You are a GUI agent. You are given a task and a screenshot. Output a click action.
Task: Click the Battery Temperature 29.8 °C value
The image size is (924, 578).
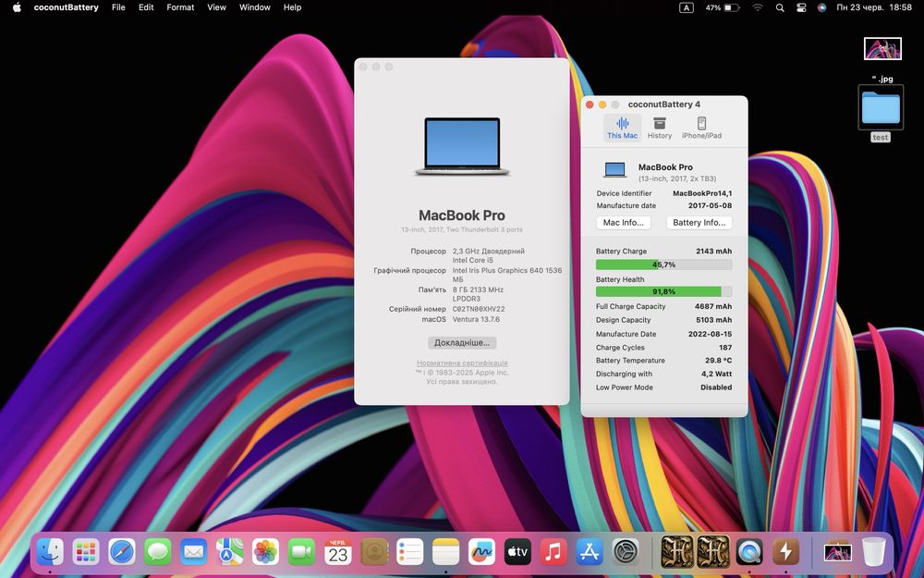(x=718, y=361)
